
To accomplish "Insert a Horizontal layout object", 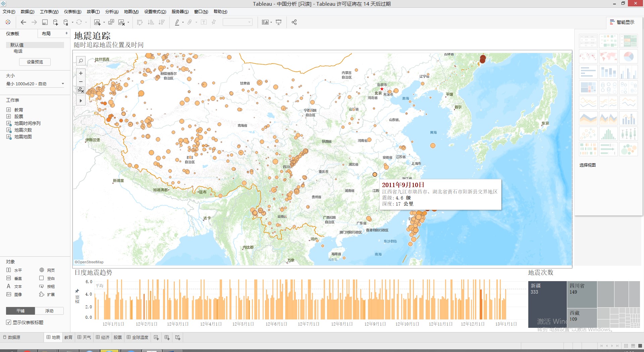I will coord(14,270).
